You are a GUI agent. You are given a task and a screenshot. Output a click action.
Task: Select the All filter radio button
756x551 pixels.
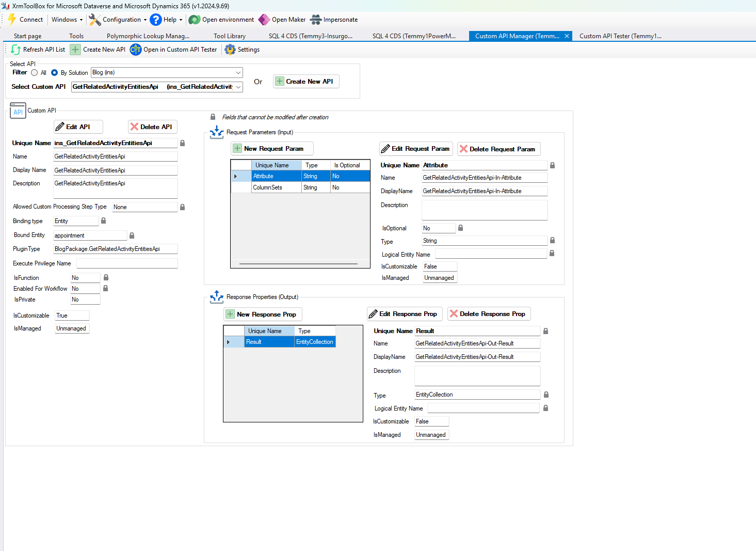(35, 73)
